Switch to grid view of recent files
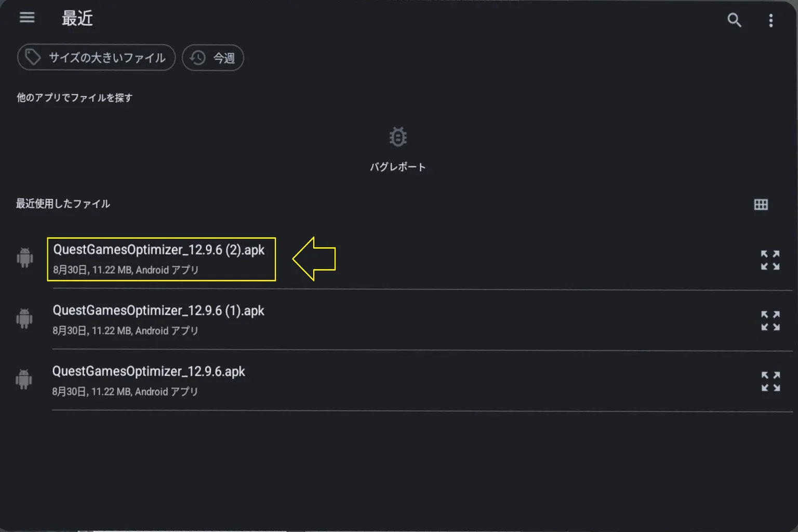The image size is (798, 532). [x=760, y=204]
